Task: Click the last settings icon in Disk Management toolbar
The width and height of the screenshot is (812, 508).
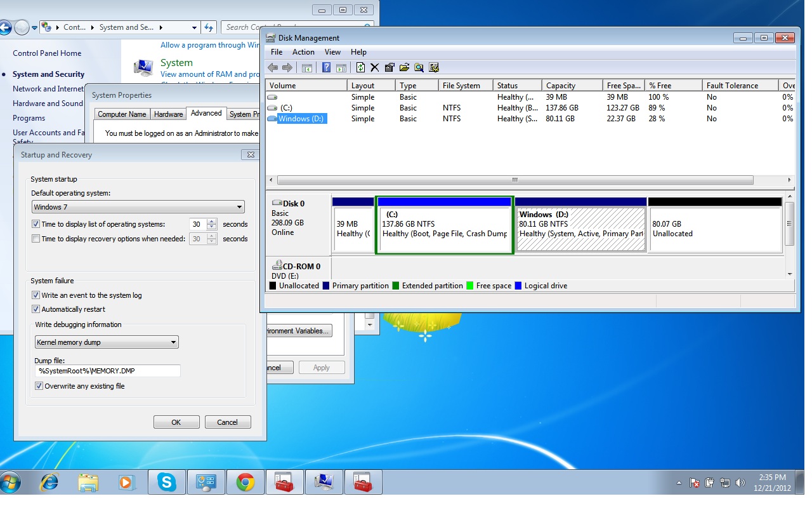Action: [x=434, y=68]
